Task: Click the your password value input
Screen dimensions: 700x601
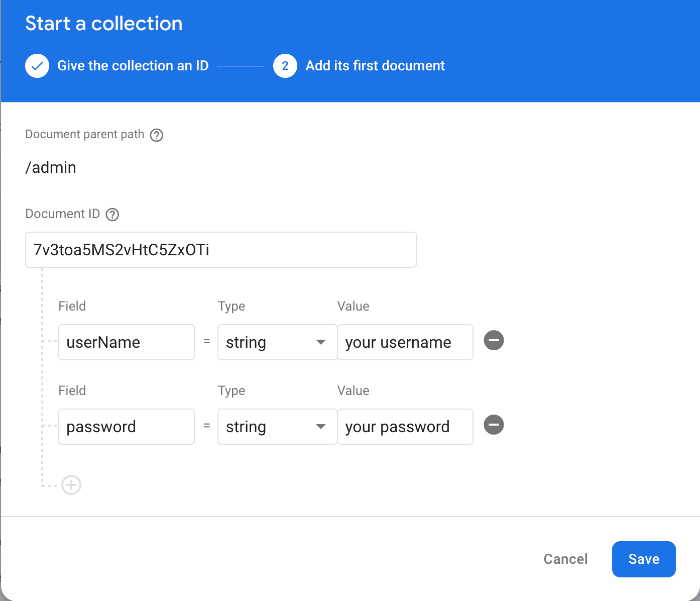Action: point(405,427)
